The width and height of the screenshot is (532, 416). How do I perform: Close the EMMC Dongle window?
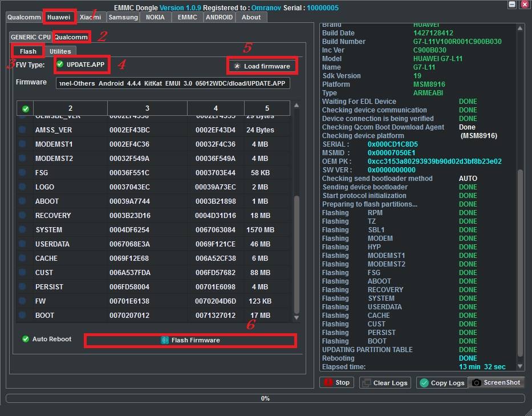click(x=525, y=5)
